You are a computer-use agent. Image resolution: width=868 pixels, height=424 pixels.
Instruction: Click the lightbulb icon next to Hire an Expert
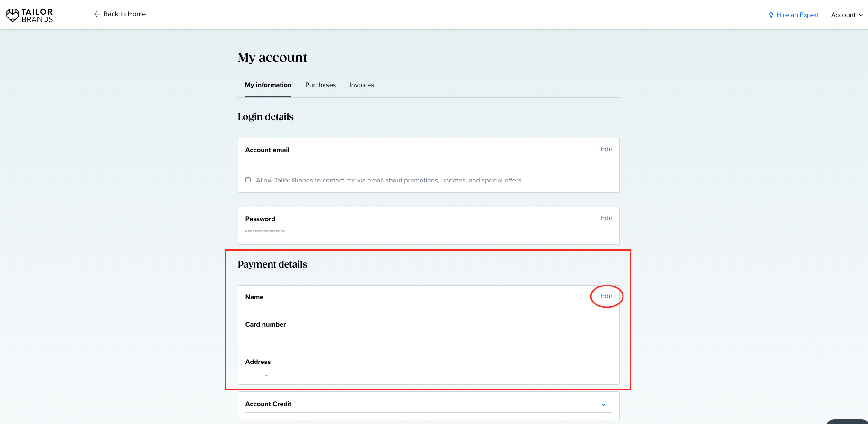[x=771, y=15]
